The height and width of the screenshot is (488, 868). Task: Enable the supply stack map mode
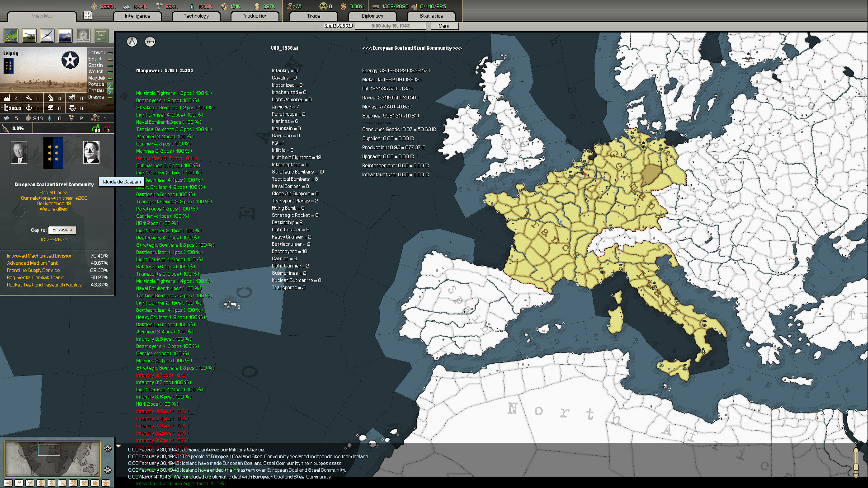coord(52,483)
